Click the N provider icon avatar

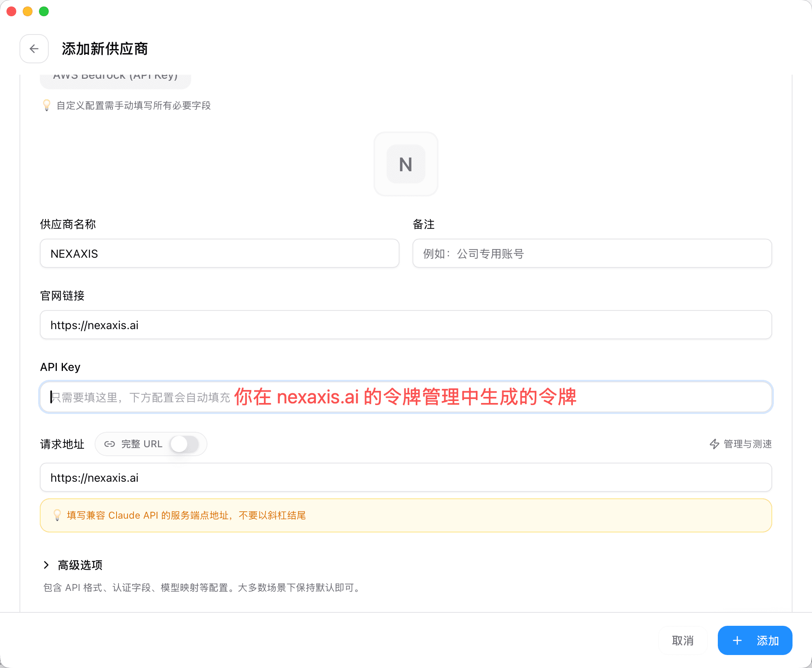tap(406, 164)
